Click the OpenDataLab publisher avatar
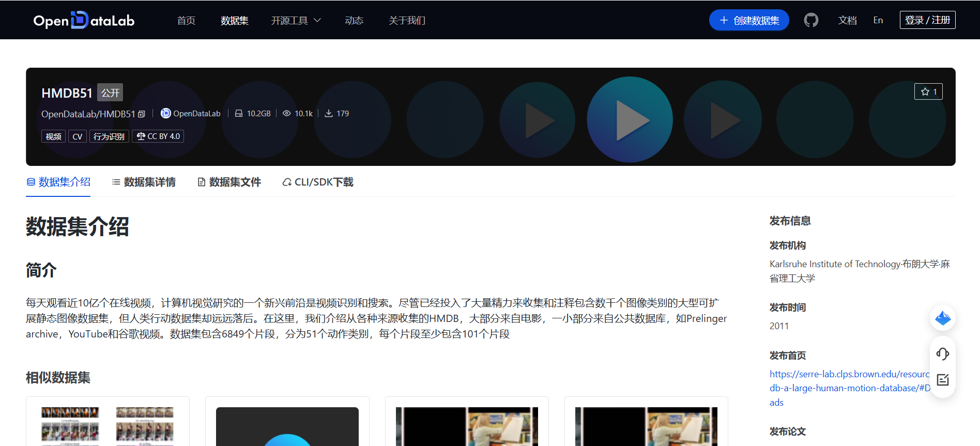Screen dimensions: 980x446 [x=165, y=113]
